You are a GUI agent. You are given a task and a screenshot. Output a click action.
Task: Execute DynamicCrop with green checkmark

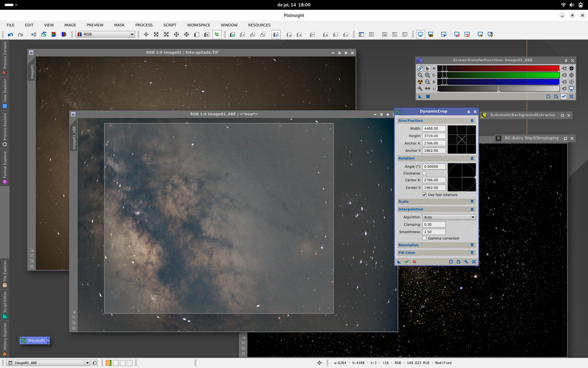[x=407, y=261]
